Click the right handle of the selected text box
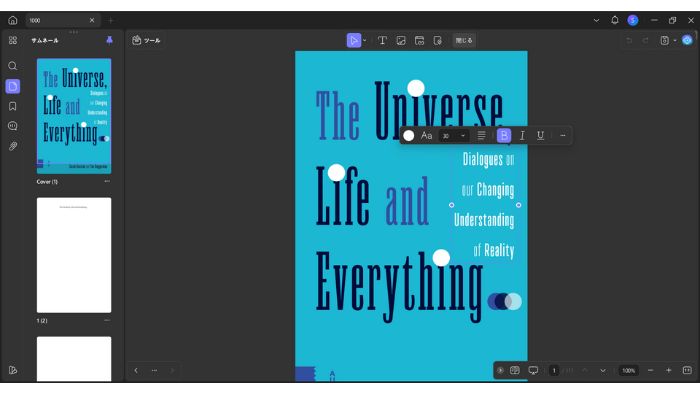700x394 pixels. pos(518,205)
